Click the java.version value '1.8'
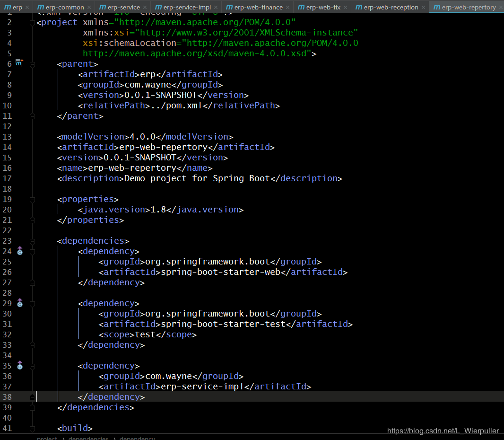The height and width of the screenshot is (440, 504). (158, 210)
